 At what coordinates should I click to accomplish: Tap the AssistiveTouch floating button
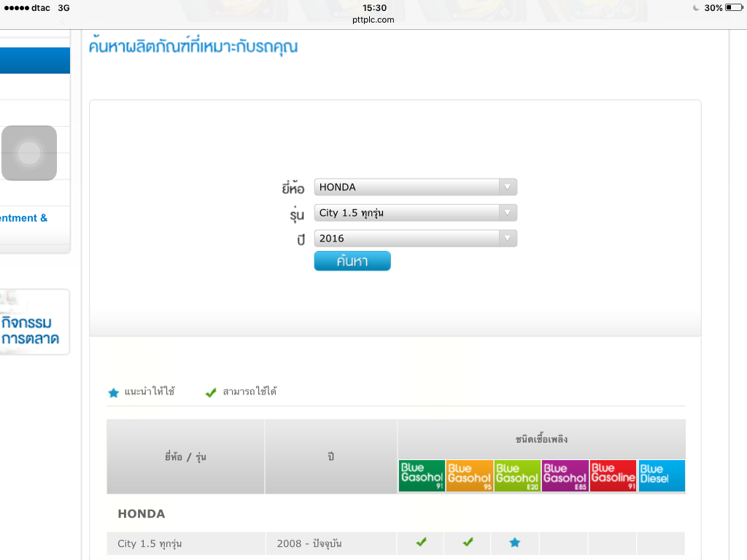click(29, 153)
